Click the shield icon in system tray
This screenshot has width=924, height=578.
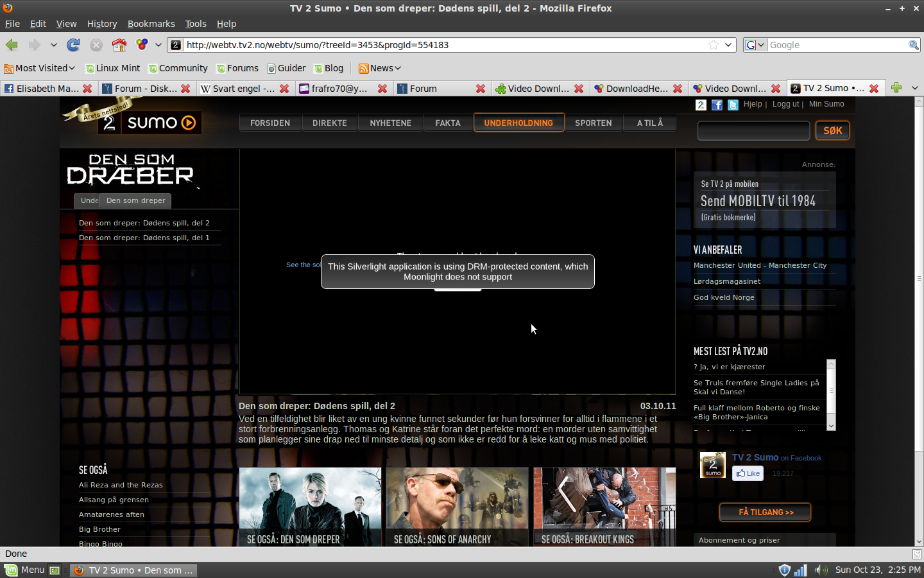point(784,570)
